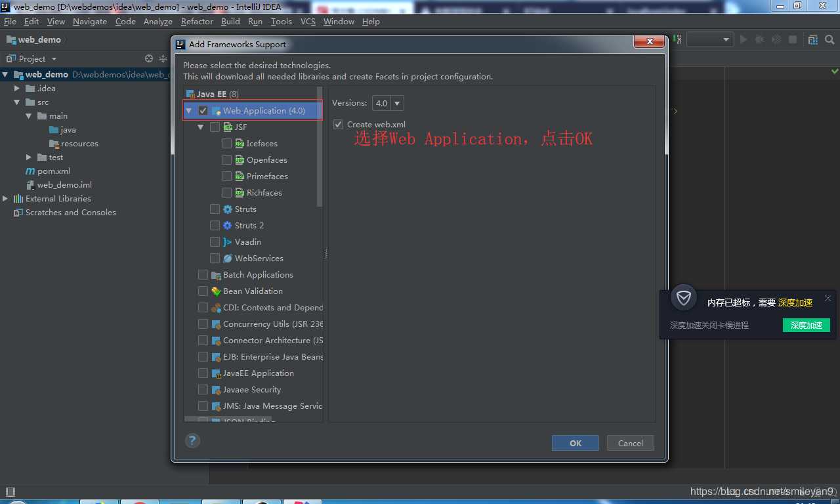Open the VCS menu
The height and width of the screenshot is (504, 840).
click(x=308, y=22)
